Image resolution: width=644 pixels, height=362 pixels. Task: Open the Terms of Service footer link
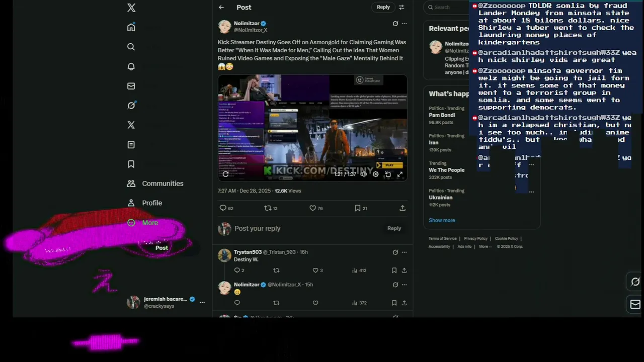[x=443, y=238]
